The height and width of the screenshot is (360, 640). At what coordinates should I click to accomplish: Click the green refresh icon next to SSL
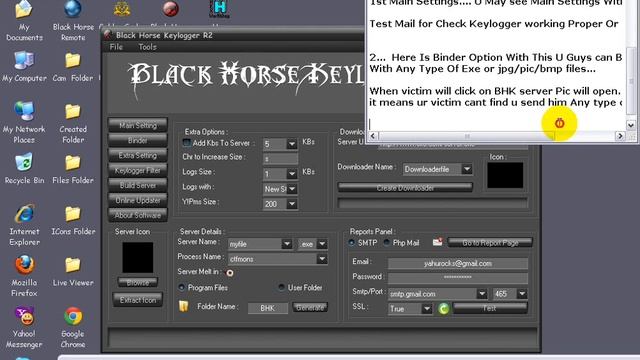[444, 309]
